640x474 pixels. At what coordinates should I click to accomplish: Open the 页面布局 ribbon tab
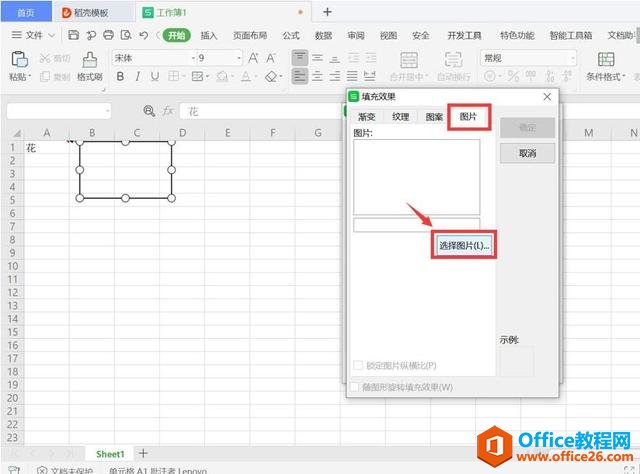pos(250,36)
